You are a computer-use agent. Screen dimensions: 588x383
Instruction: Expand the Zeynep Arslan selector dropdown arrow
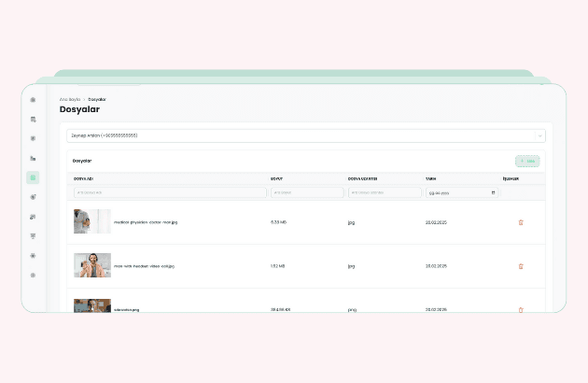(539, 135)
